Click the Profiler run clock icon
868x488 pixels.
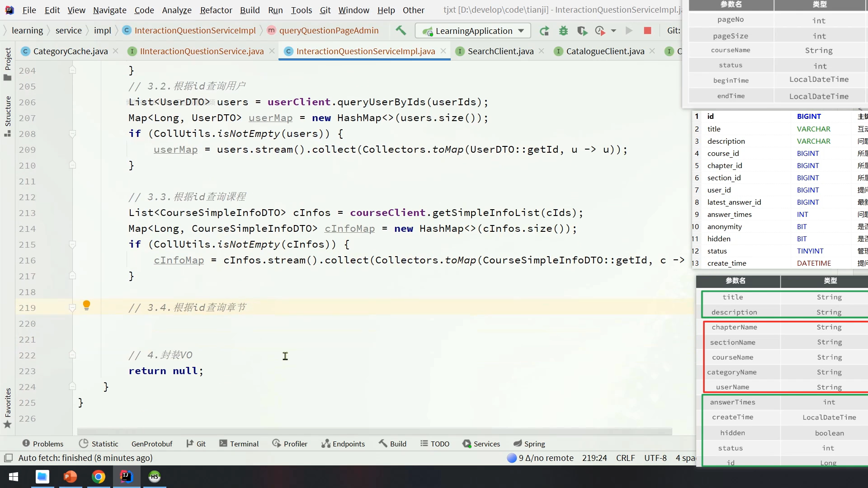[x=600, y=31]
